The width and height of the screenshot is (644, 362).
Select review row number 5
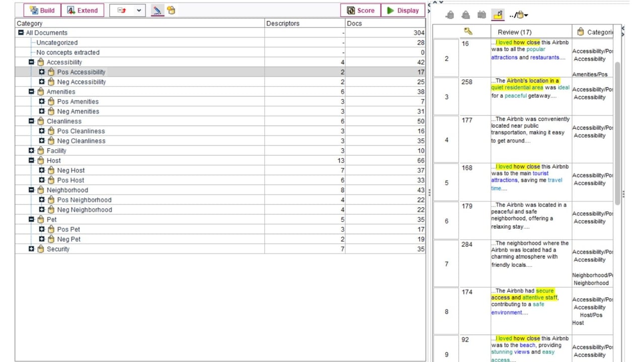coord(446,183)
